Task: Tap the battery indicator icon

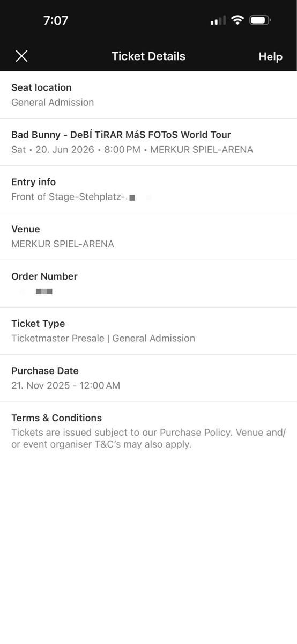Action: point(260,20)
